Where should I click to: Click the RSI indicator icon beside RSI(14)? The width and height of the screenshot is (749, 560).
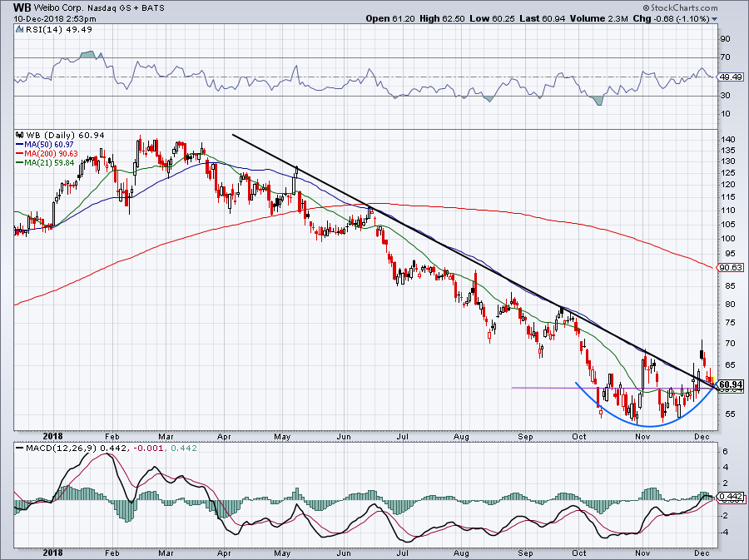[x=19, y=30]
